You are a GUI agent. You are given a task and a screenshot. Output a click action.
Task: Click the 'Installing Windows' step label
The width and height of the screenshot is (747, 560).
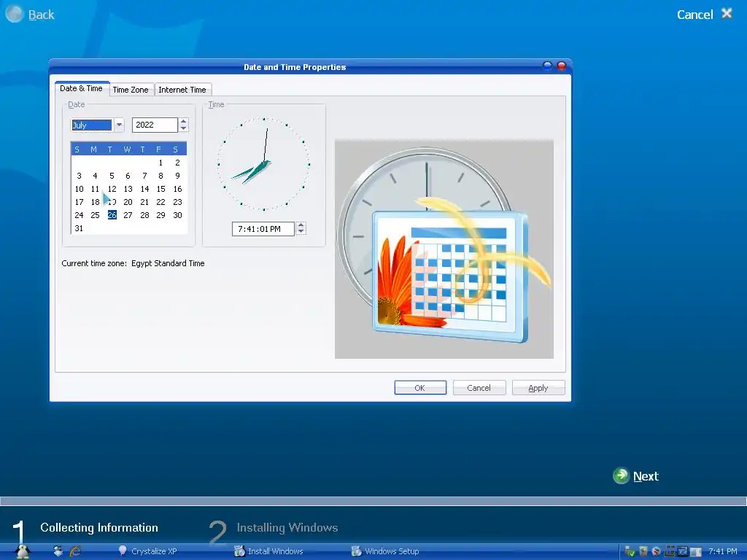287,527
